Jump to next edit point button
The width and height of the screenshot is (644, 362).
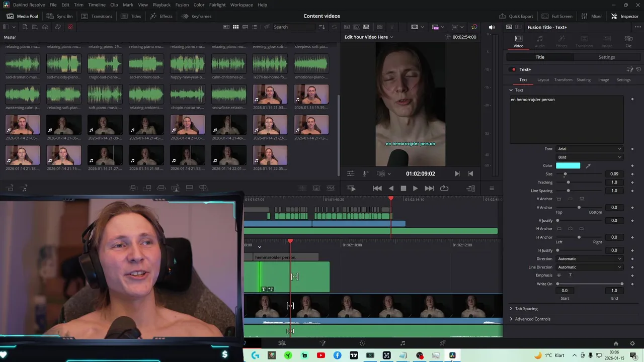point(457,173)
